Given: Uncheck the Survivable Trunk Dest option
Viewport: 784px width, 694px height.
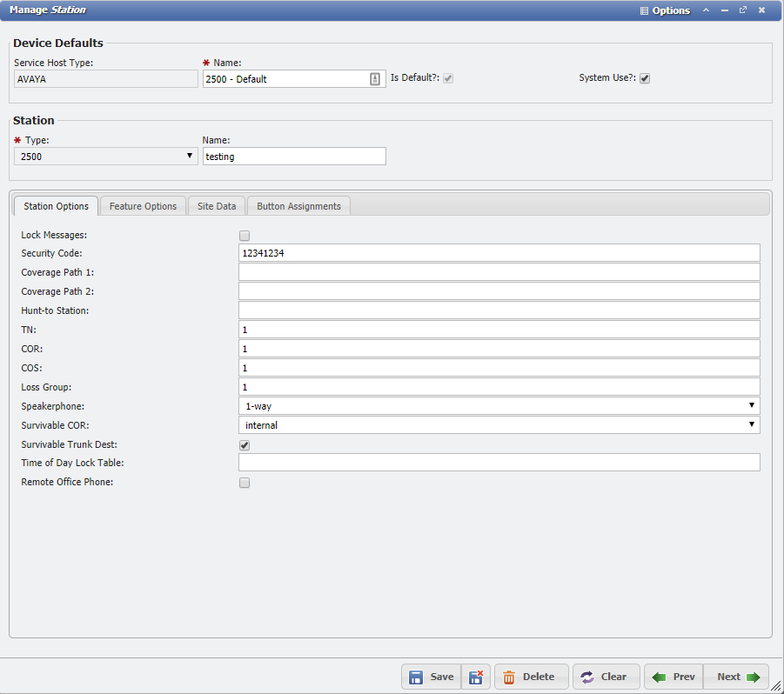Looking at the screenshot, I should [245, 444].
